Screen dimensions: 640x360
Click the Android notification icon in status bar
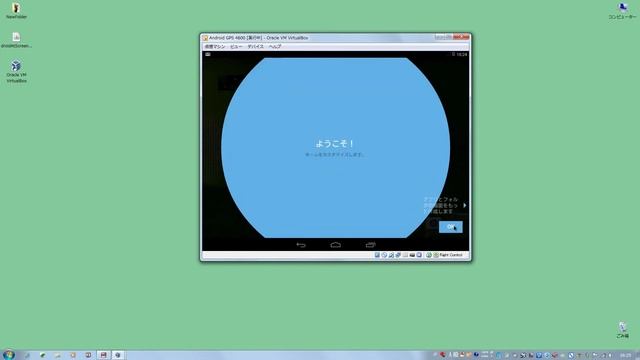pos(208,54)
